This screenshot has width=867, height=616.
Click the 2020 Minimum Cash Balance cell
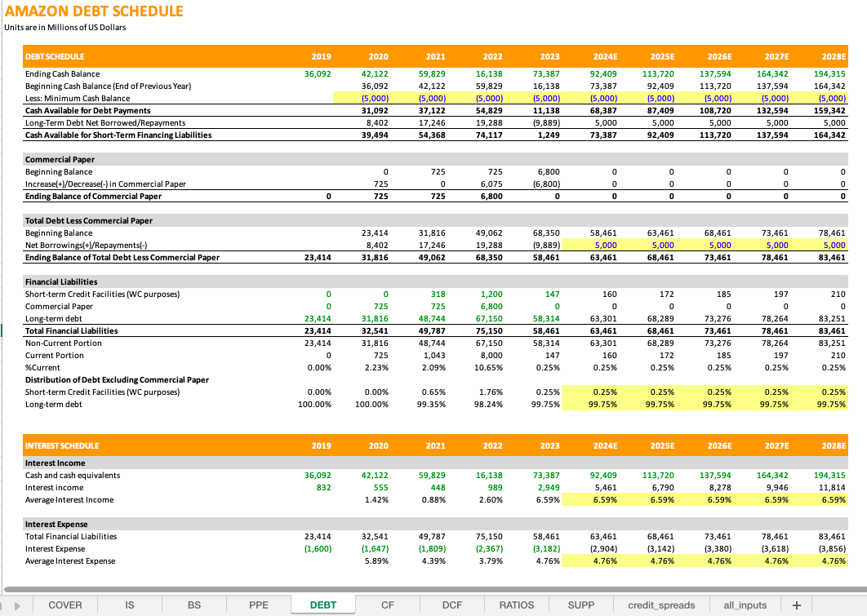tap(375, 98)
